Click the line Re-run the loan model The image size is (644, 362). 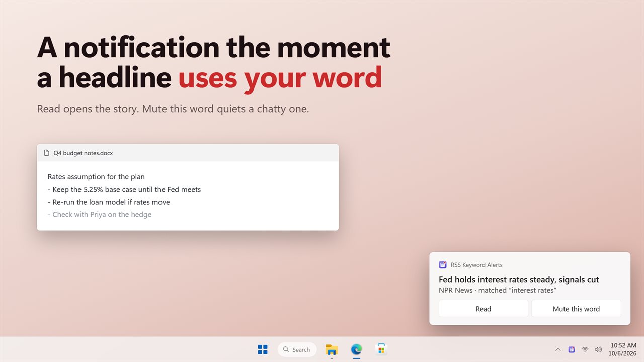[109, 202]
